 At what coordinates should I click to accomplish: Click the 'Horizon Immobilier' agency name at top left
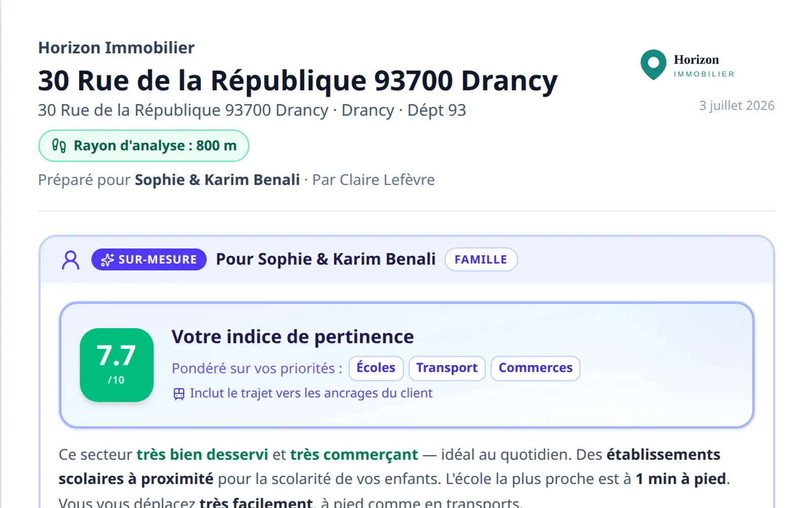[x=116, y=48]
